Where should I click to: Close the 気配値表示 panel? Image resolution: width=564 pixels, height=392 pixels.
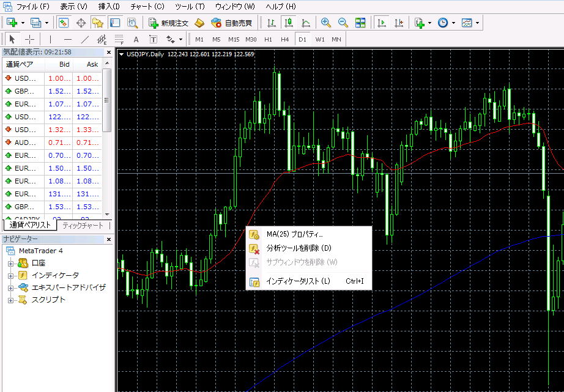109,53
